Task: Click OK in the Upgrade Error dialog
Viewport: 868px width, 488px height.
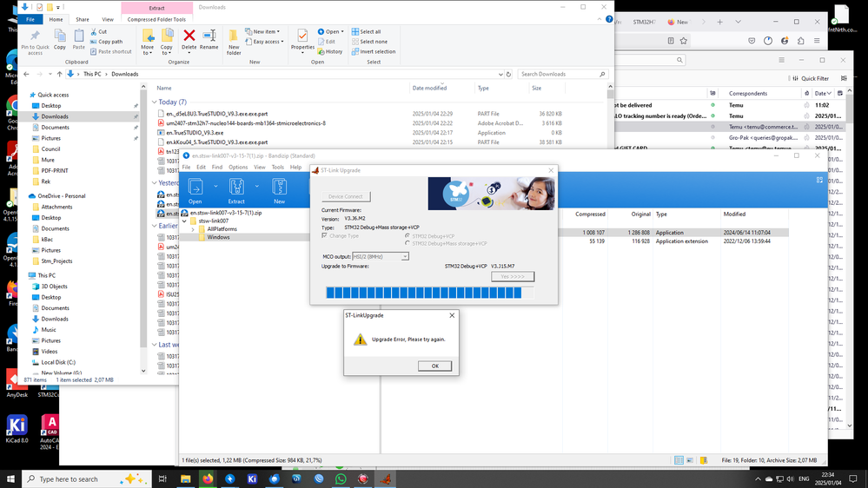Action: tap(434, 366)
